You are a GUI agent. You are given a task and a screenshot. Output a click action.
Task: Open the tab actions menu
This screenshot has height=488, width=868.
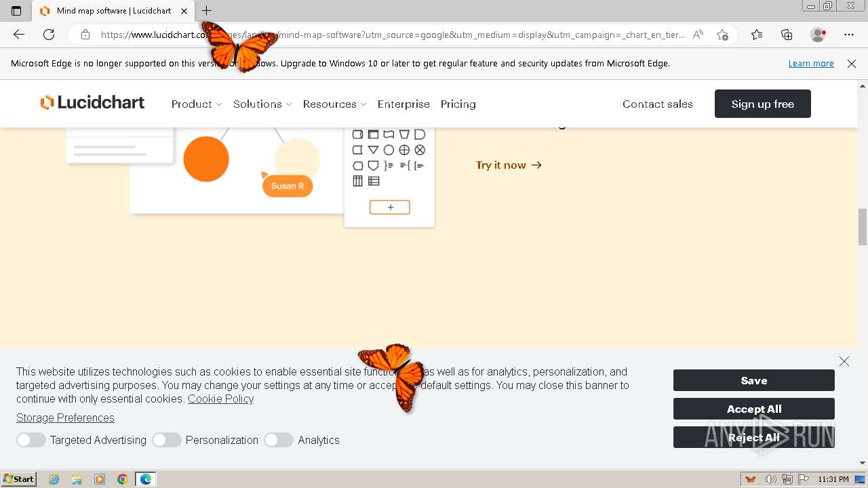16,11
